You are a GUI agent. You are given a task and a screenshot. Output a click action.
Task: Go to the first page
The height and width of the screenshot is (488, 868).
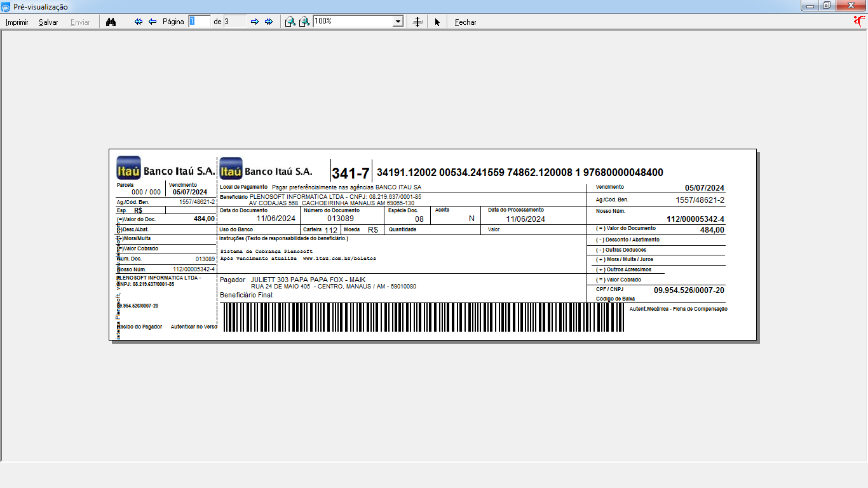(x=139, y=22)
